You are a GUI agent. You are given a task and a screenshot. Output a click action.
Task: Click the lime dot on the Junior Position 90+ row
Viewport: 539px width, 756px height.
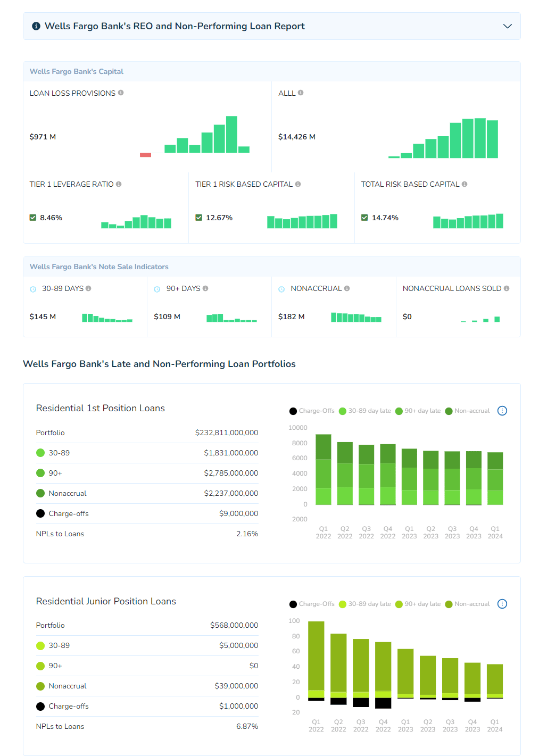point(40,666)
